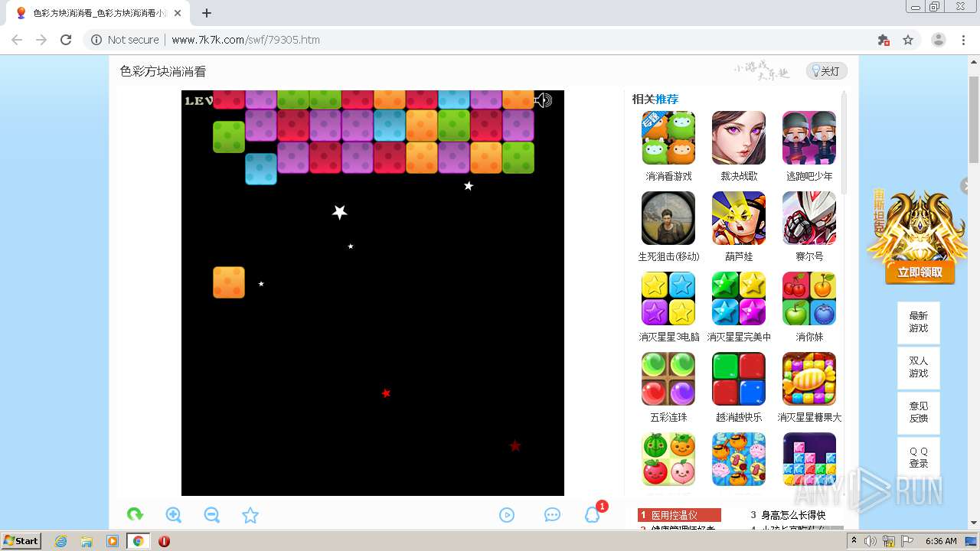
Task: Open the 消灭星星完美中 game thumbnail
Action: pos(739,298)
